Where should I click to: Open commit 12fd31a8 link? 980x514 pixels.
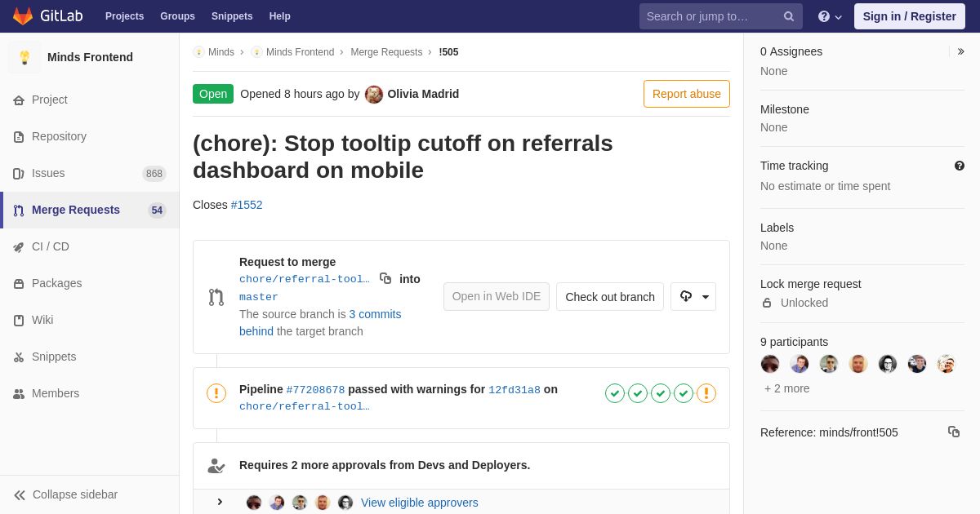coord(514,390)
